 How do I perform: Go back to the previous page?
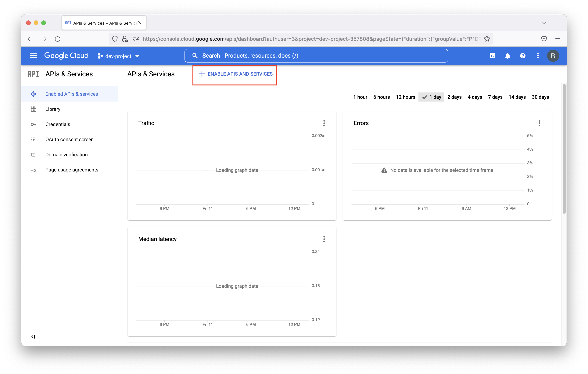(x=30, y=39)
